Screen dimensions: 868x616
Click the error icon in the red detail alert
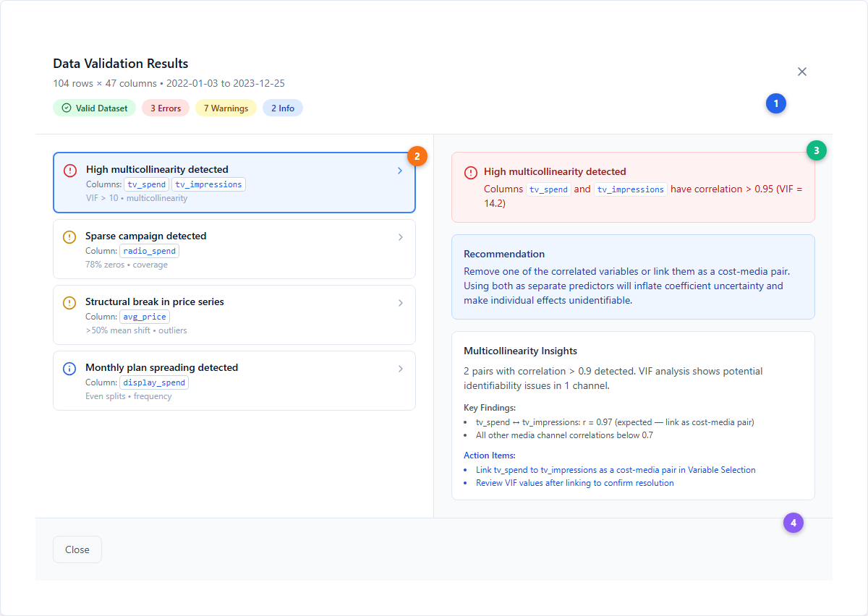[x=471, y=173]
